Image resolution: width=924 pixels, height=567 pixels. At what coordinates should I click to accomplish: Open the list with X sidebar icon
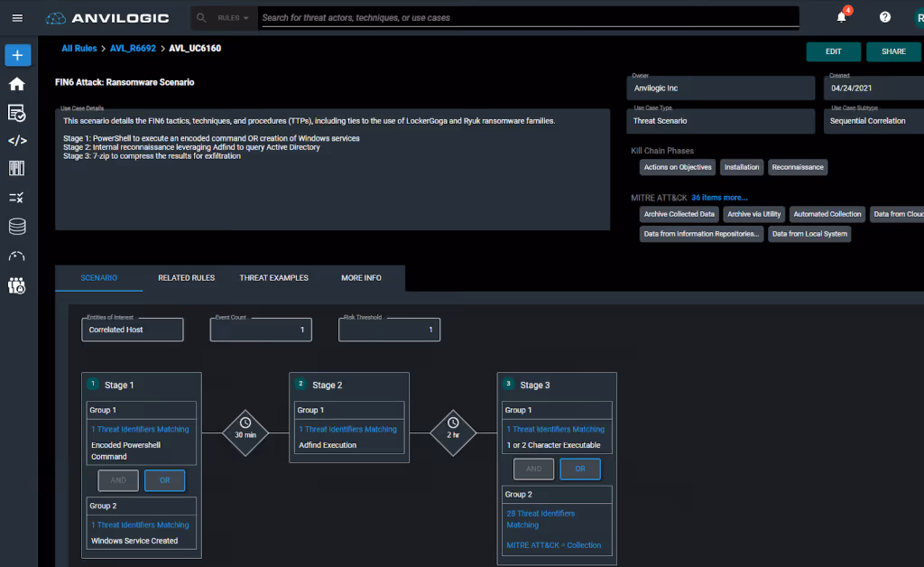(x=16, y=198)
